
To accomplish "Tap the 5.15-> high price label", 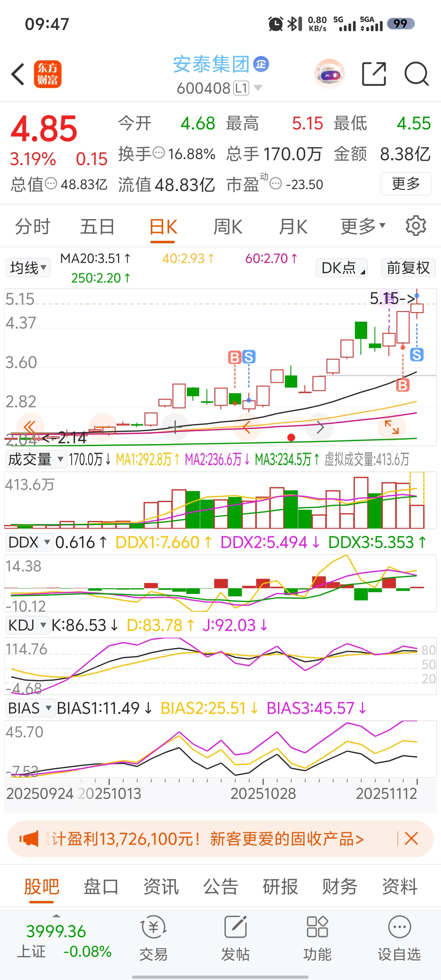I will (x=392, y=298).
